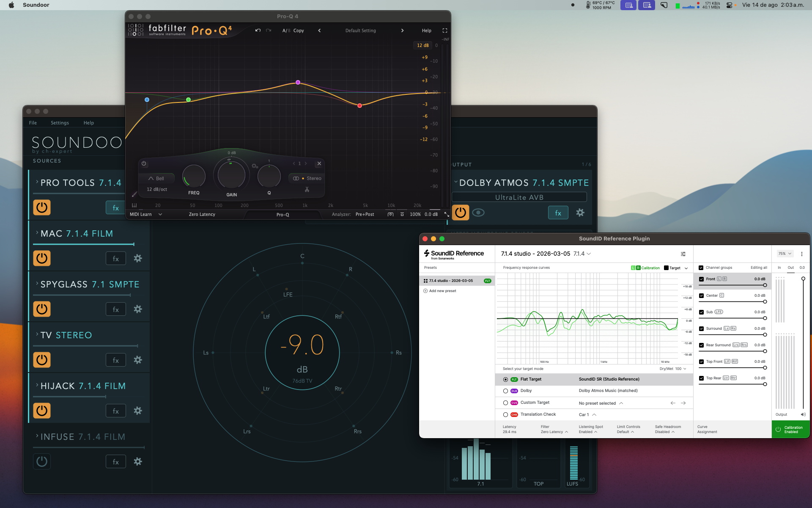The width and height of the screenshot is (812, 508).
Task: Click the A/B Copy button
Action: 293,30
